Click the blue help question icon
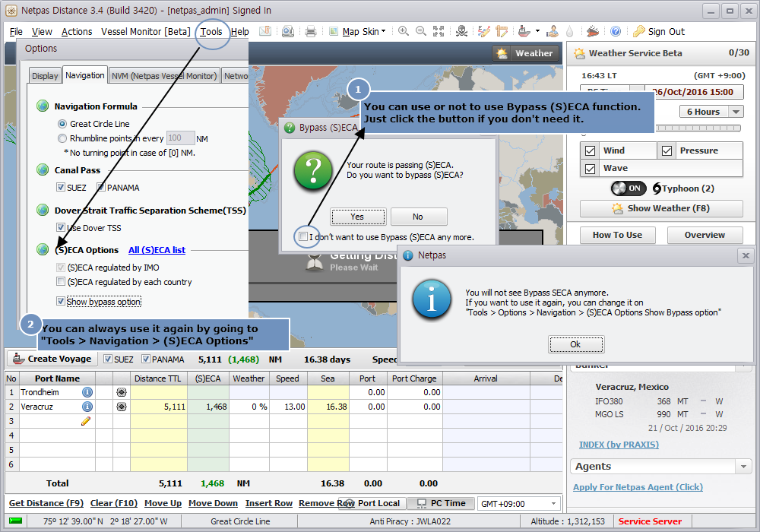This screenshot has height=532, width=760. point(615,31)
